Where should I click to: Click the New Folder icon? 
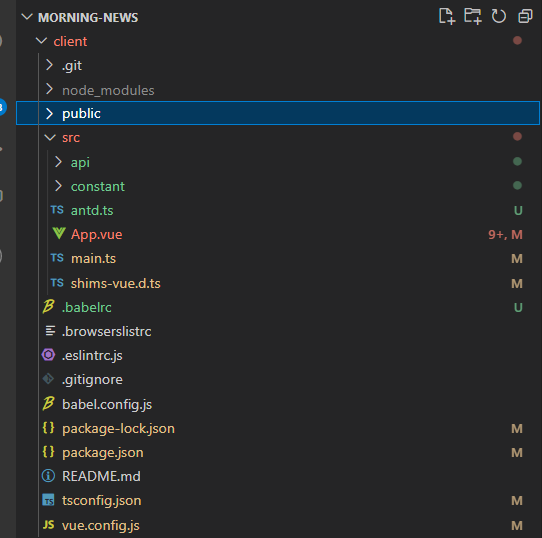pyautogui.click(x=473, y=16)
